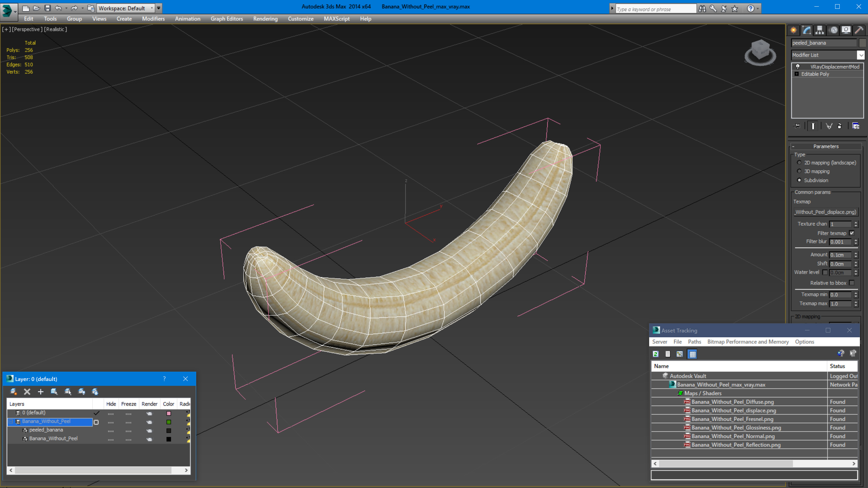Open the Modify command panel tab
Screen dimensions: 868x488
pos(806,30)
